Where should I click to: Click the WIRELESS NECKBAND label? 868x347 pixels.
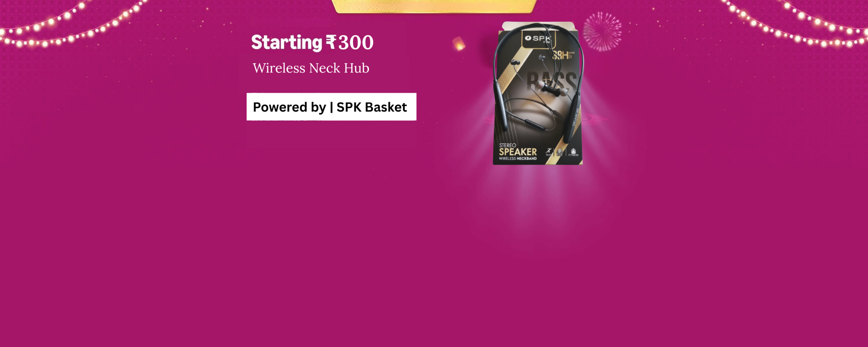(x=518, y=159)
